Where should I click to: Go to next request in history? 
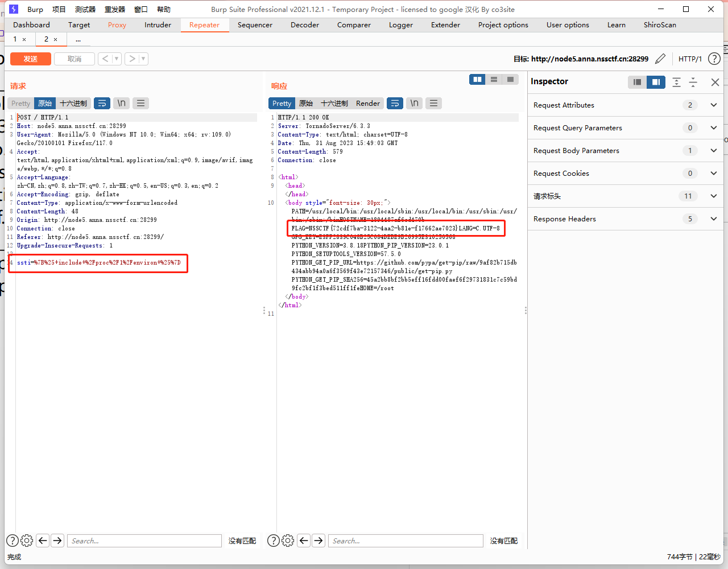(x=132, y=59)
